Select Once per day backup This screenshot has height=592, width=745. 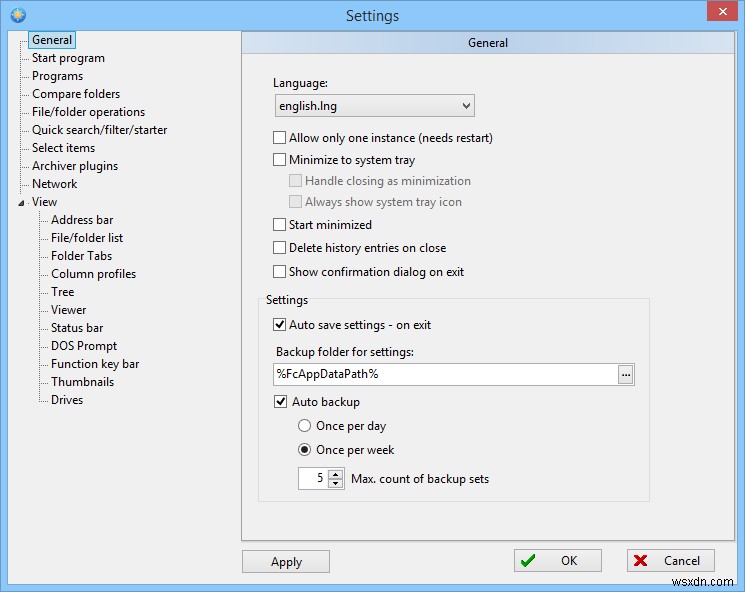(x=305, y=426)
